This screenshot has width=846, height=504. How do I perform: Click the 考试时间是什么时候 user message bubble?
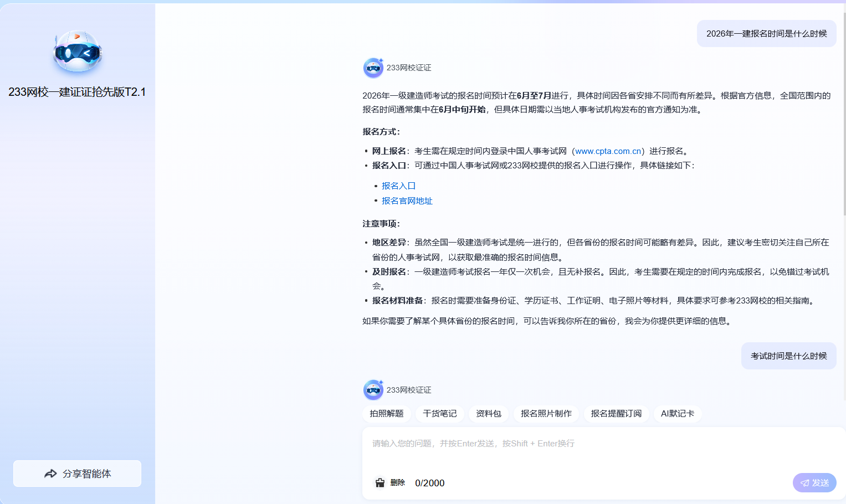[788, 356]
